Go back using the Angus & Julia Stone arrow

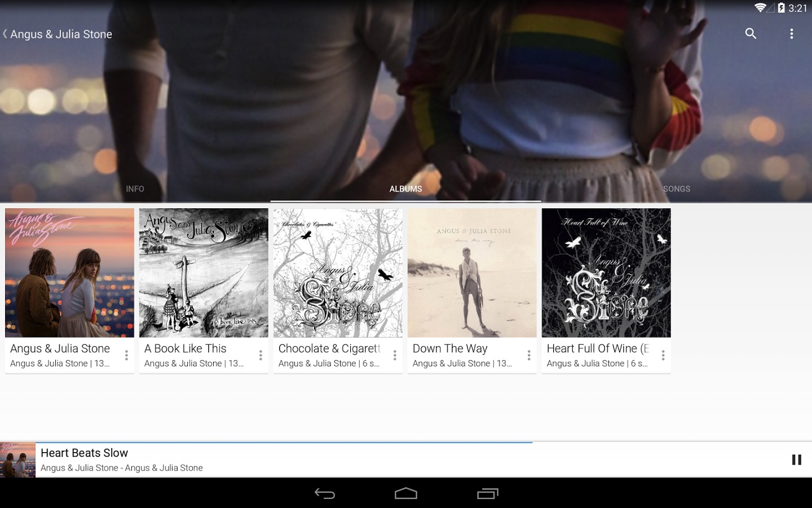6,34
